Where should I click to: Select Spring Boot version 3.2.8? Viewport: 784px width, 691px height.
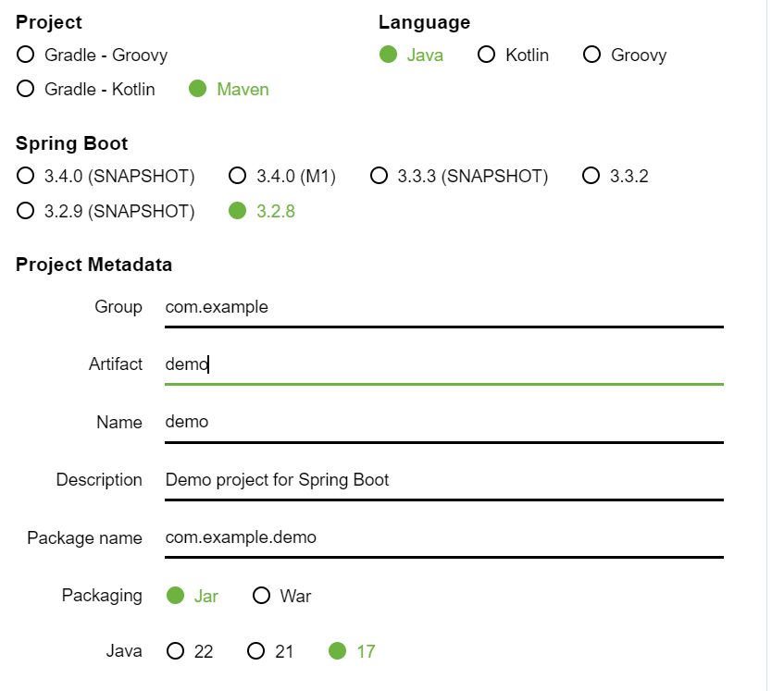(x=239, y=211)
